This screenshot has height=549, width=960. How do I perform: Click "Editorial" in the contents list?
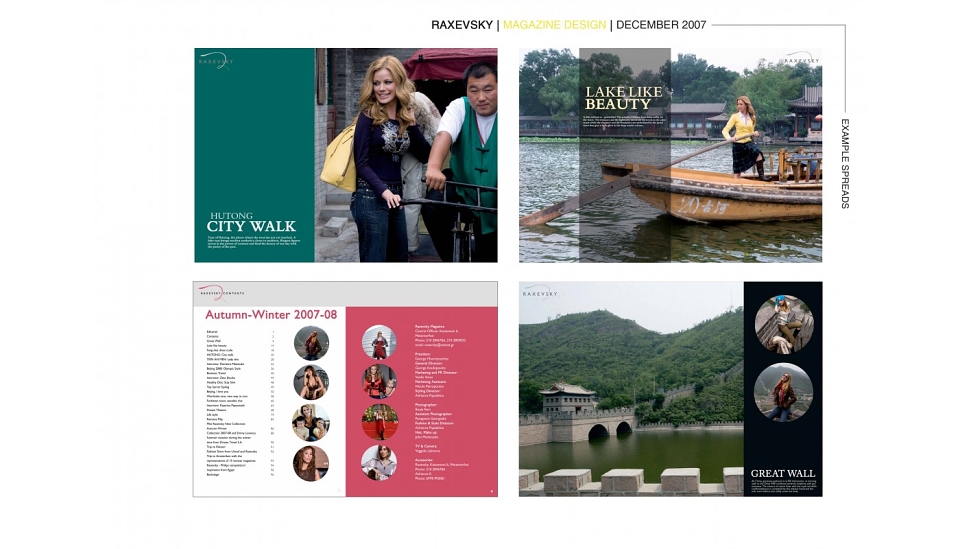212,332
